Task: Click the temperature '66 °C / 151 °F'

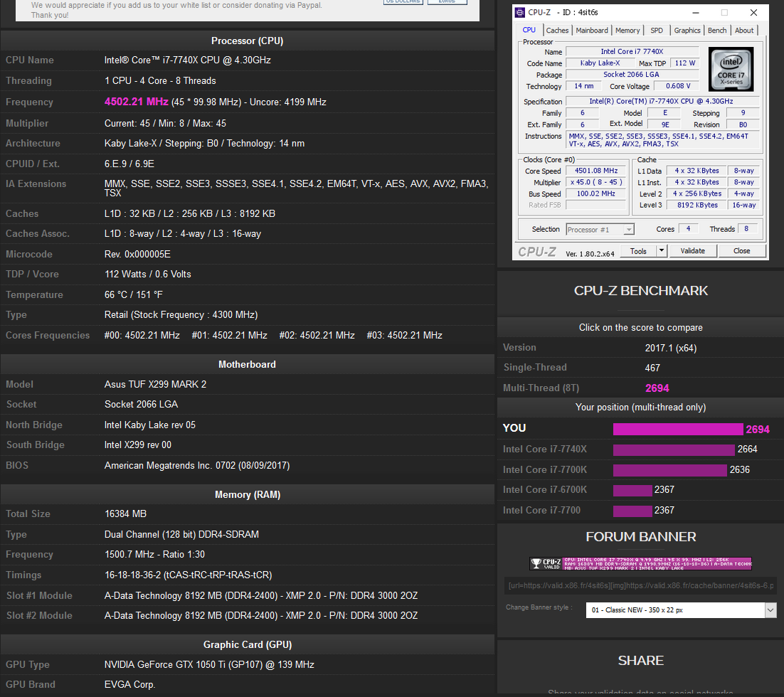Action: coord(134,294)
